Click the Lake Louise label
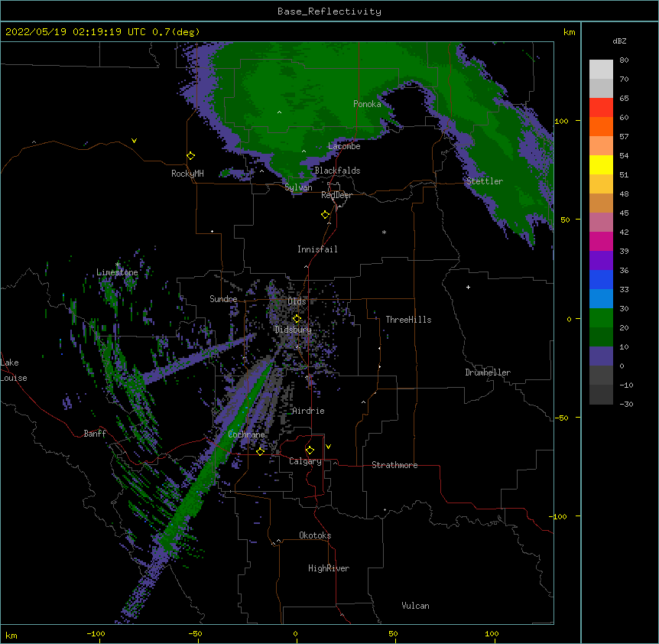659x644 pixels. (x=14, y=370)
